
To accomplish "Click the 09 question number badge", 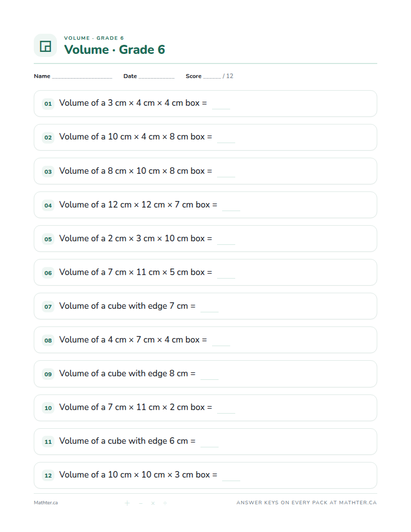I will [48, 374].
